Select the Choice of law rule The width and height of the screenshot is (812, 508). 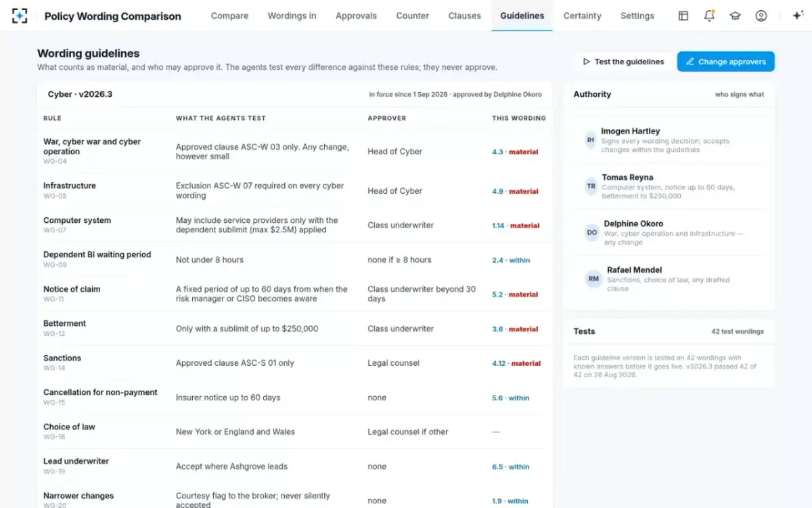coord(69,427)
